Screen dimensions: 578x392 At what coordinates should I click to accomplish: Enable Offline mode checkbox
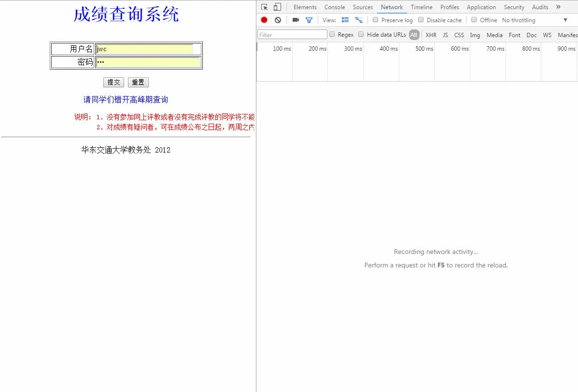point(474,20)
